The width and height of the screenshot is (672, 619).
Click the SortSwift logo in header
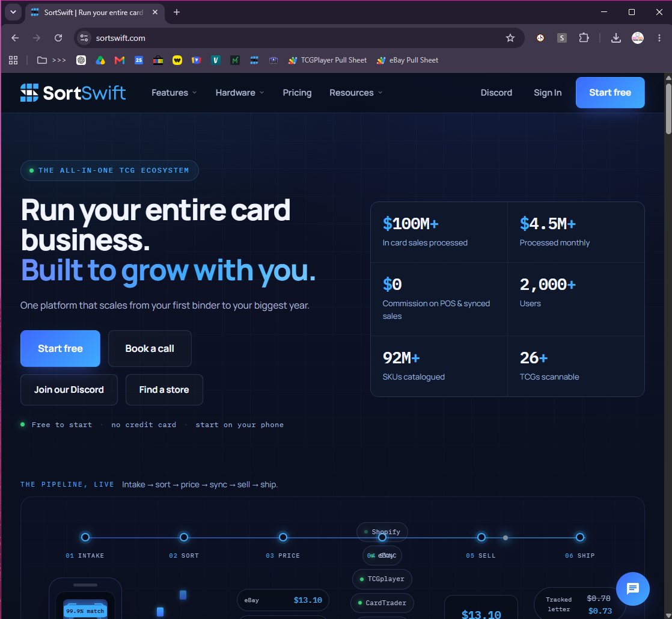73,93
